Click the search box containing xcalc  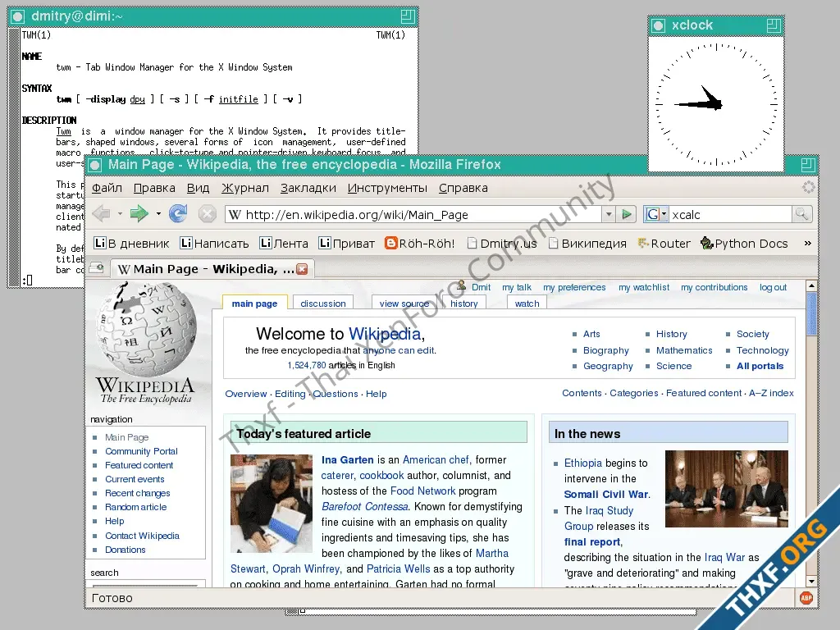pyautogui.click(x=731, y=215)
